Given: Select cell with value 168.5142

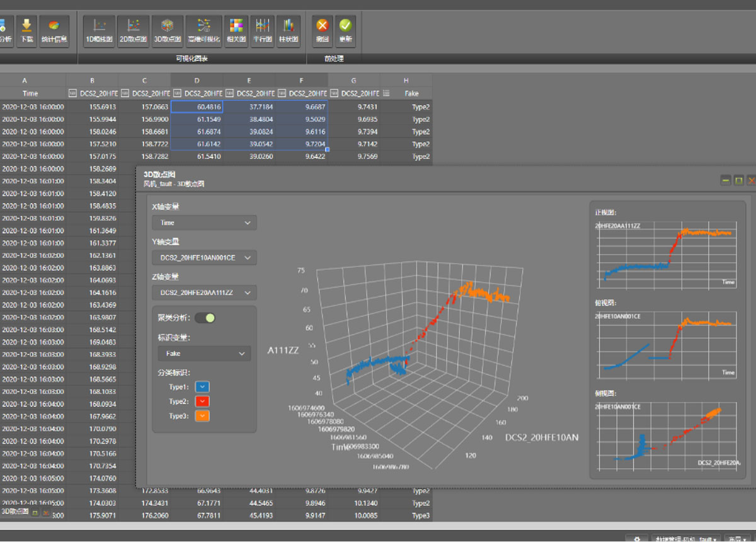Looking at the screenshot, I should click(92, 330).
